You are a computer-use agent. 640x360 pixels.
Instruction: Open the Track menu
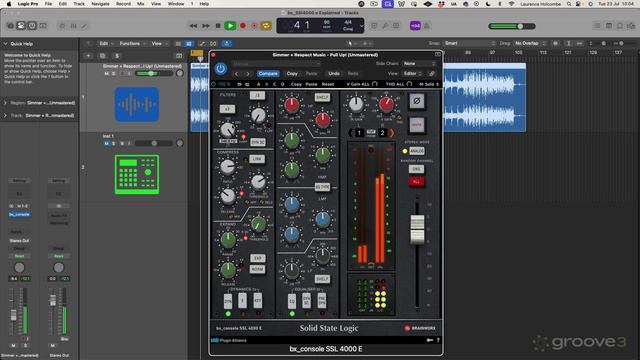(x=79, y=4)
